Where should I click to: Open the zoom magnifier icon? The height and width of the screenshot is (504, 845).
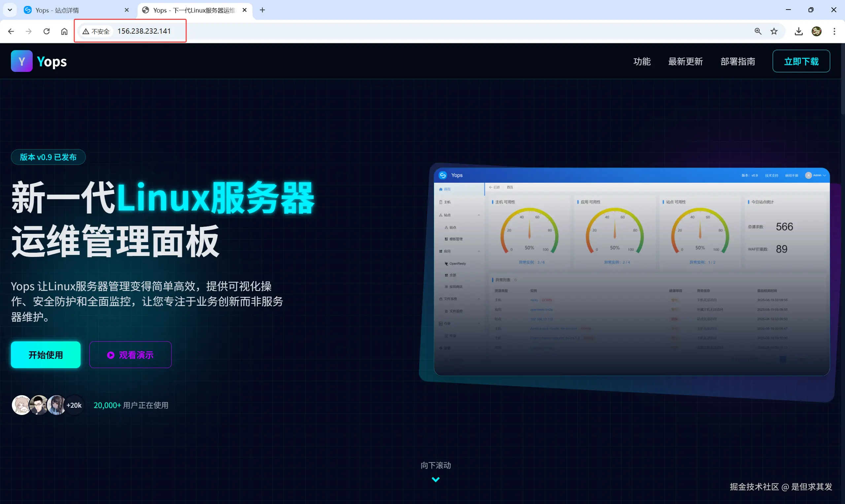point(758,31)
